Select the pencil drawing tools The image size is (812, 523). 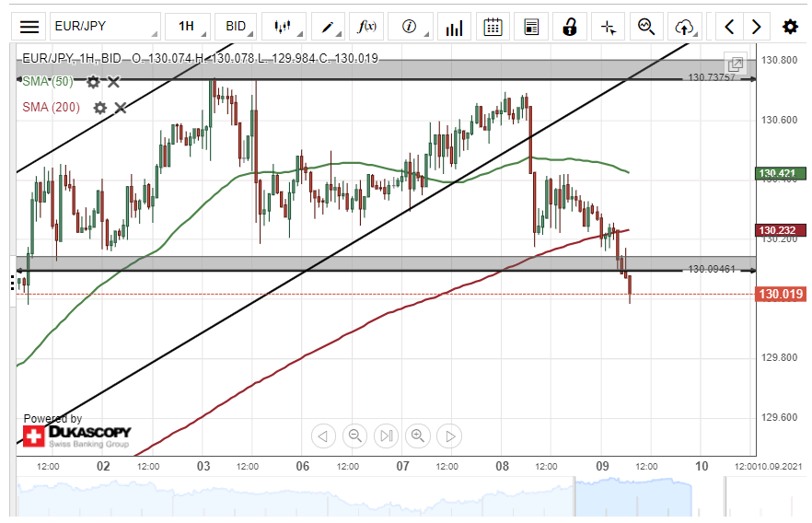[328, 27]
